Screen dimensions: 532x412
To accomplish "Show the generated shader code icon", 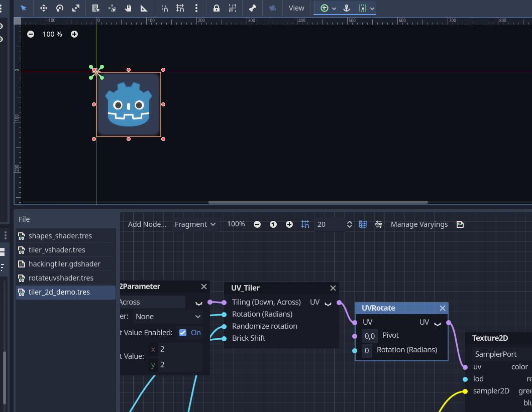I will [x=460, y=224].
